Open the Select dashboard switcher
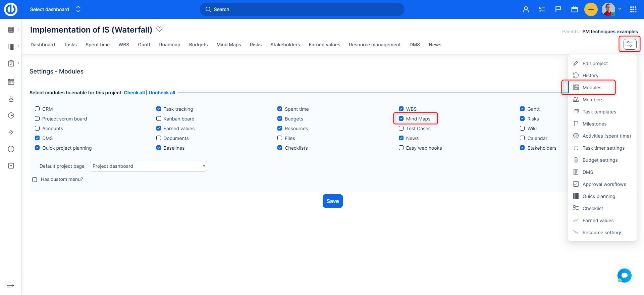The image size is (644, 295). coord(55,9)
